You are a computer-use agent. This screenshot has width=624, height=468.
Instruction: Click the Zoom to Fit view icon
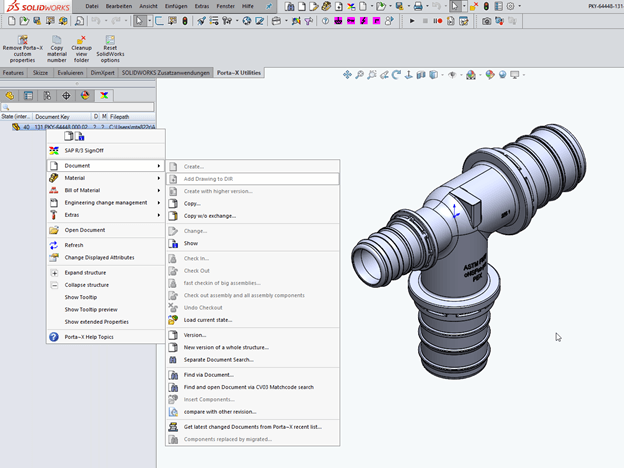(359, 74)
